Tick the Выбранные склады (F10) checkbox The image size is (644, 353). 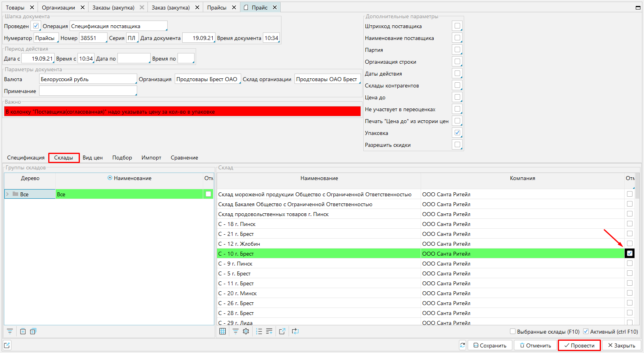[513, 332]
